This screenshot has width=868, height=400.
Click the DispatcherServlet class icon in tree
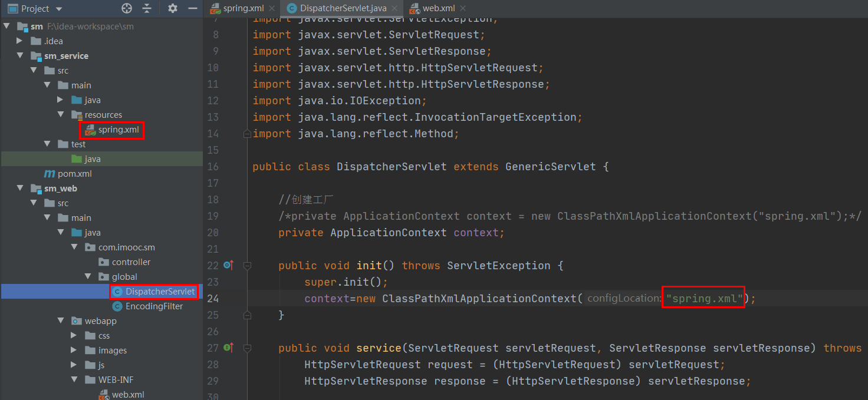[117, 292]
